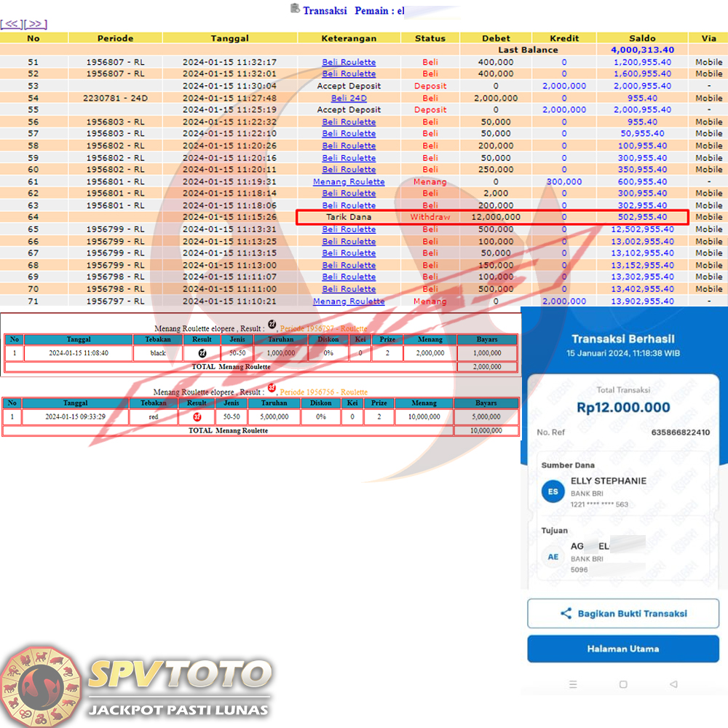728x728 pixels.
Task: Select the highlighted Tarik Dana withdraw row
Action: [x=491, y=217]
